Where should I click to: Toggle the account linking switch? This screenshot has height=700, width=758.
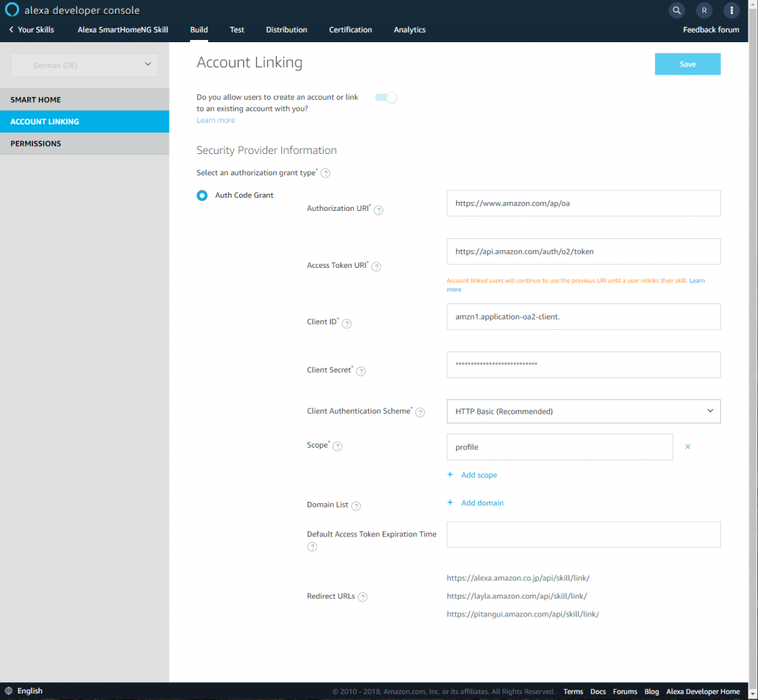tap(385, 97)
